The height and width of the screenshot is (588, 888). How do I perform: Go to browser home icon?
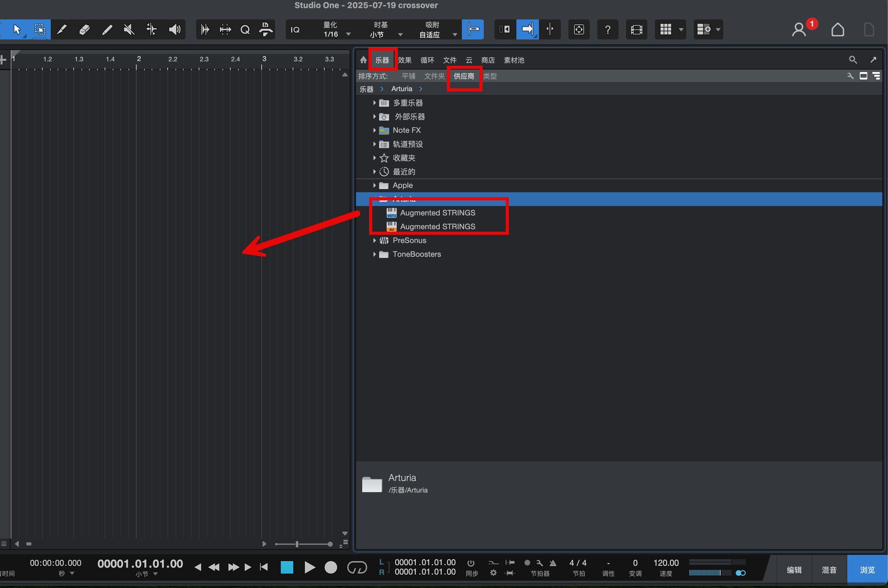click(363, 60)
